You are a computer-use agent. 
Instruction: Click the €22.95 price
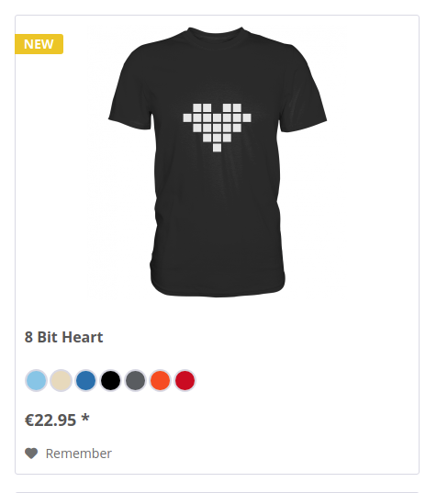point(50,420)
